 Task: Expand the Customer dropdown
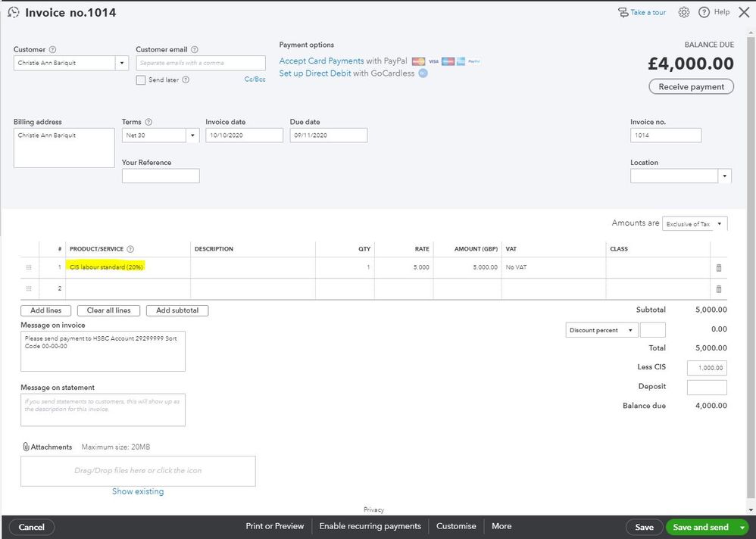pyautogui.click(x=122, y=64)
